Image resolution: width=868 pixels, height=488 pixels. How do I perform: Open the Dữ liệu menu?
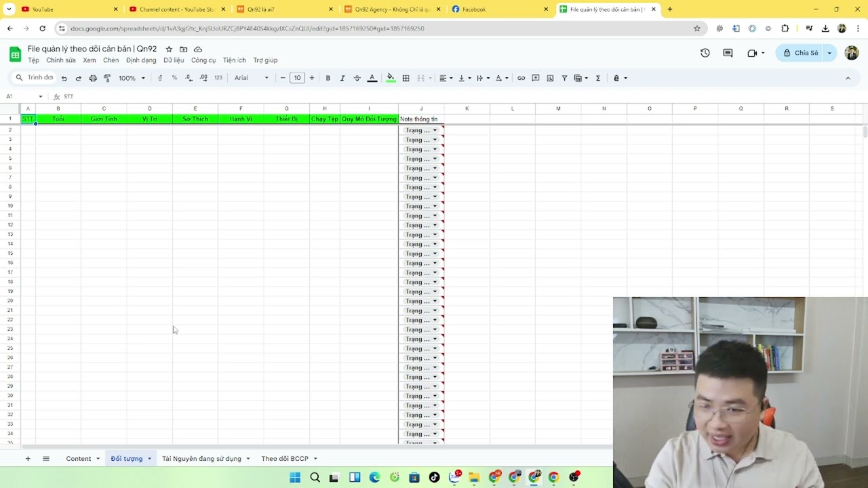(x=174, y=60)
